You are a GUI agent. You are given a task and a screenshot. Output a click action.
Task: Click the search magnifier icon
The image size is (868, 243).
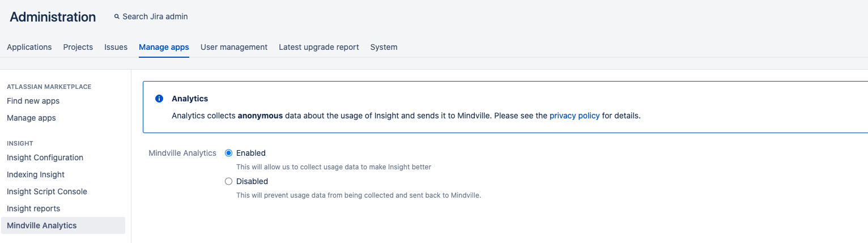point(117,17)
